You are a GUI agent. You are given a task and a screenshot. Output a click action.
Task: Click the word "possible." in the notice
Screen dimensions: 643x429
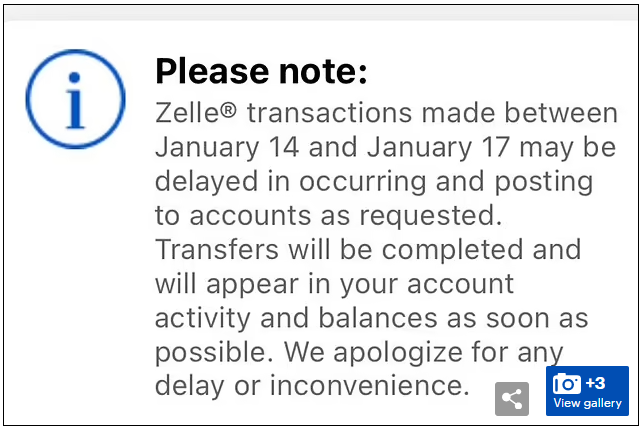[213, 351]
